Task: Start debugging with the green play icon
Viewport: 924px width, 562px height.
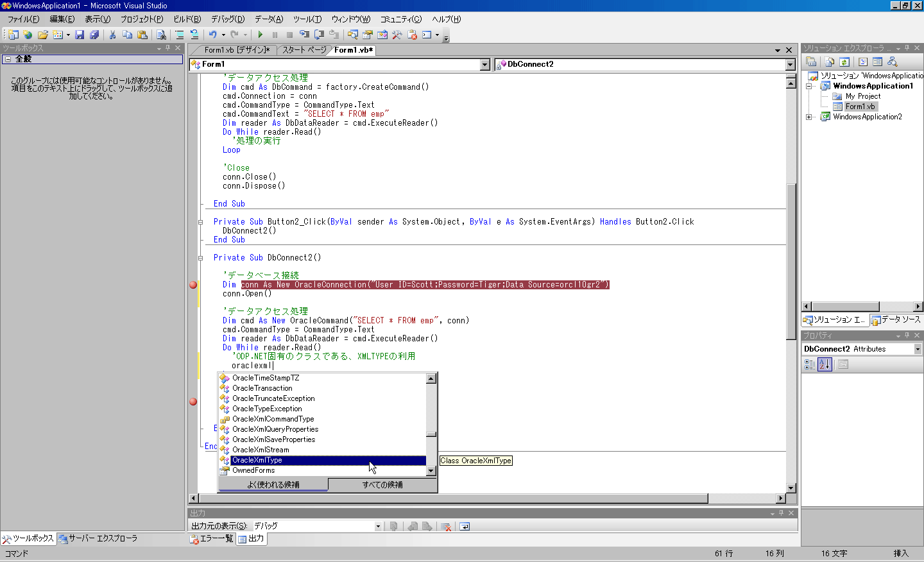Action: 260,35
